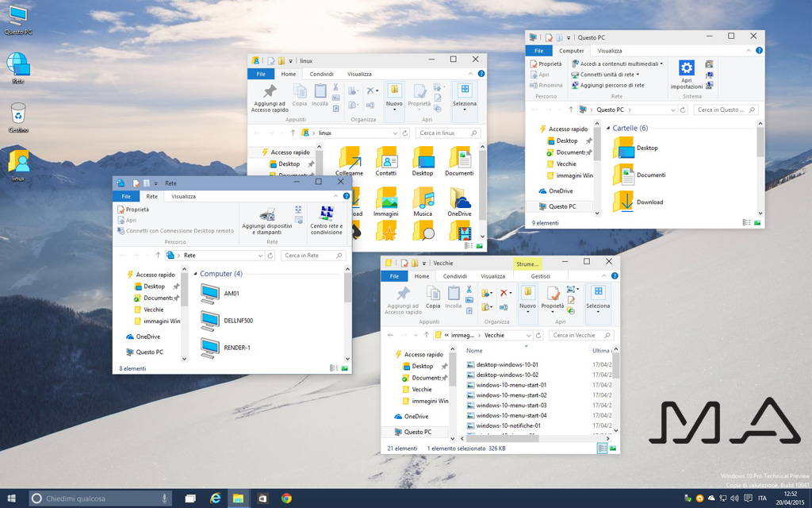812x508 pixels.
Task: Open the Windows Start menu
Action: click(x=11, y=498)
